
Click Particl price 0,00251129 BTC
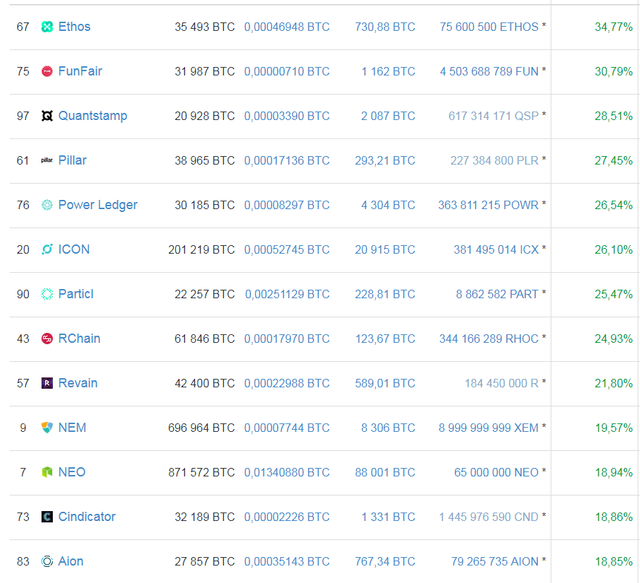pyautogui.click(x=287, y=294)
